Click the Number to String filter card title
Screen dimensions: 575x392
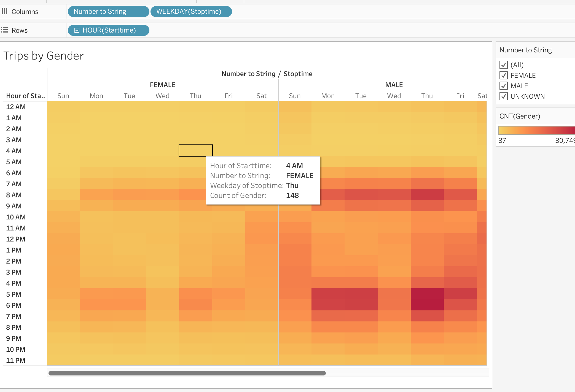(525, 50)
